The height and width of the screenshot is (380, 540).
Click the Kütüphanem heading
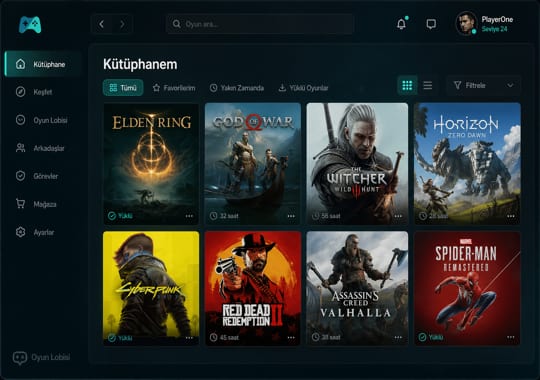(x=140, y=64)
